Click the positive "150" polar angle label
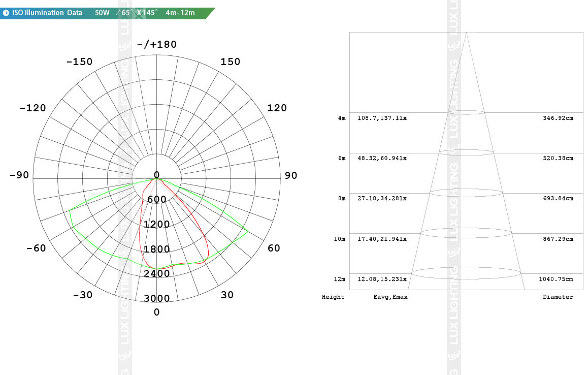The image size is (588, 375). (x=230, y=61)
